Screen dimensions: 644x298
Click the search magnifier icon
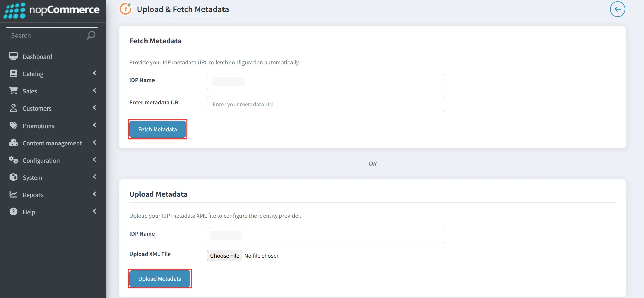(91, 35)
